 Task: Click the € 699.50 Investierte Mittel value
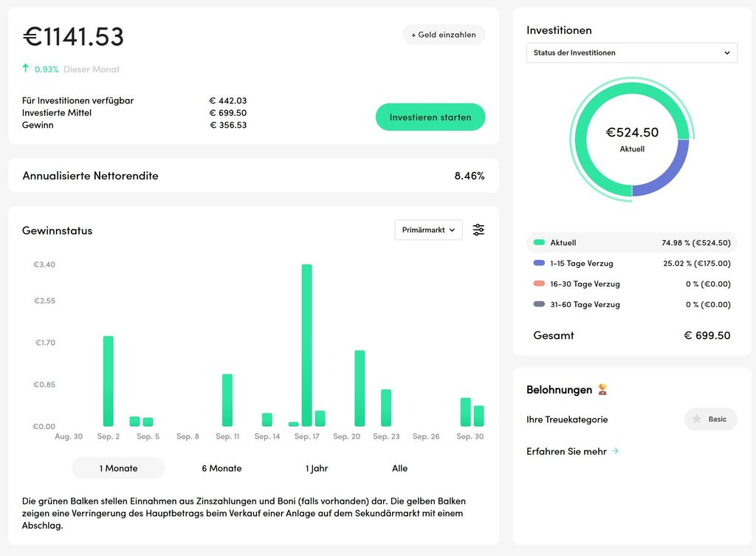pyautogui.click(x=228, y=113)
